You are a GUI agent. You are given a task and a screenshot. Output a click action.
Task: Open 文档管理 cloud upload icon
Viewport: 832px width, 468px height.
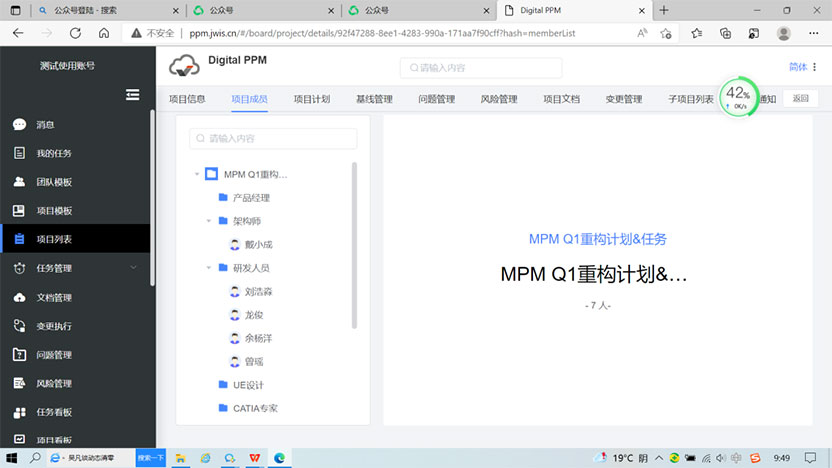(20, 298)
